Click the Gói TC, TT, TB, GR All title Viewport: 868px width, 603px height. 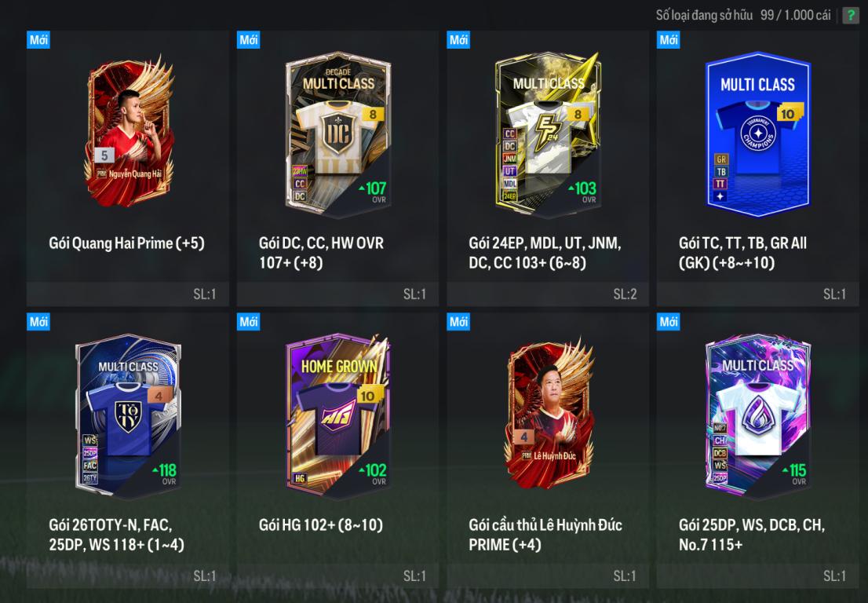click(x=743, y=253)
